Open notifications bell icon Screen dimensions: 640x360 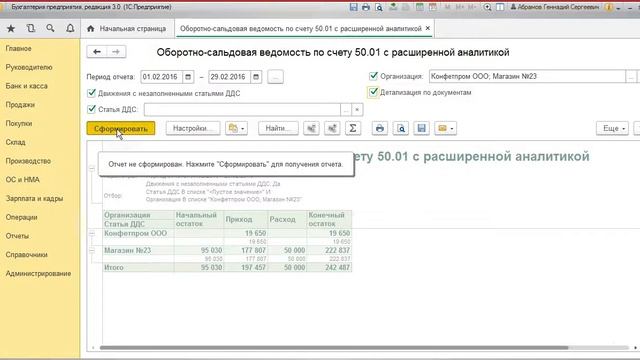click(70, 29)
